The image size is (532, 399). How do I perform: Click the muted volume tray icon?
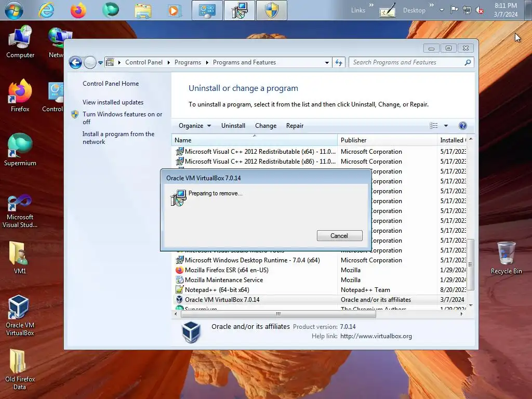click(x=480, y=10)
